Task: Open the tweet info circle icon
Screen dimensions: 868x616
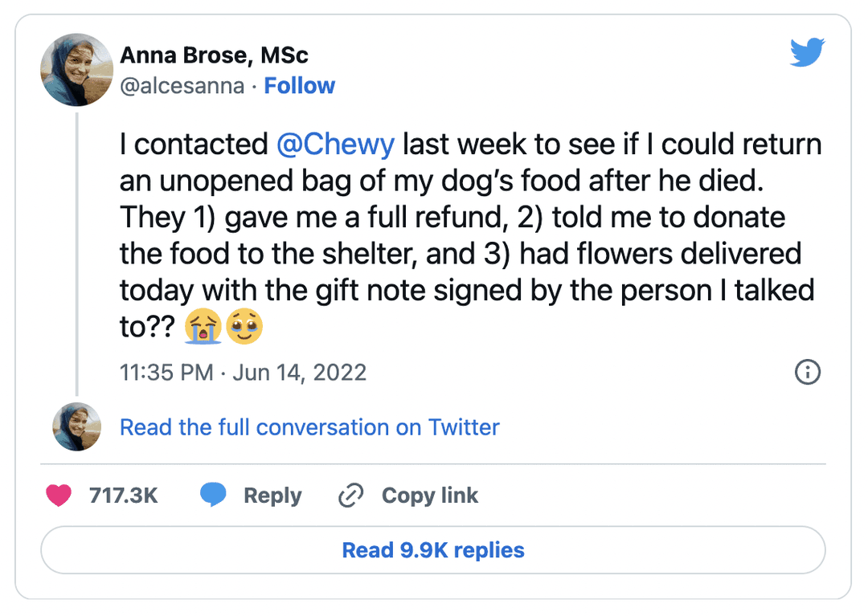Action: pos(807,372)
